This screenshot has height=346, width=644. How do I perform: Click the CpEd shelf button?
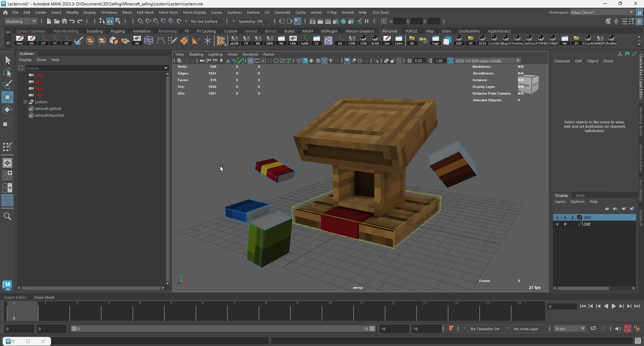pos(398,40)
